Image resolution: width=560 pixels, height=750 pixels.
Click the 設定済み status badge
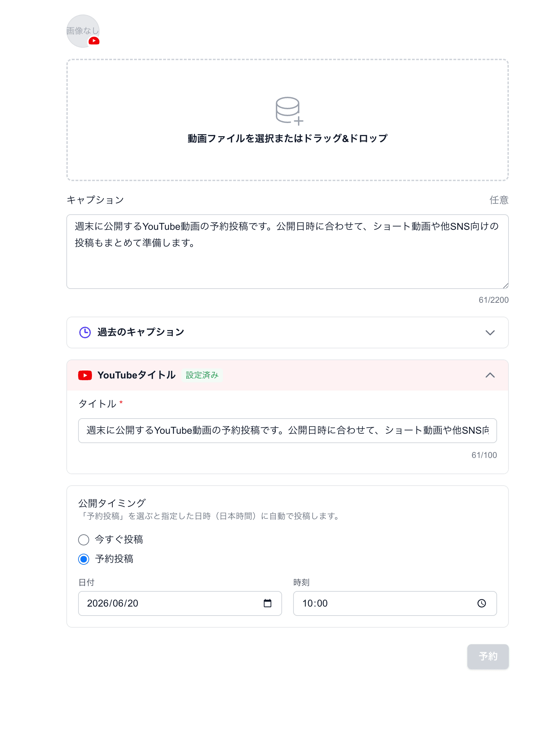click(x=202, y=375)
